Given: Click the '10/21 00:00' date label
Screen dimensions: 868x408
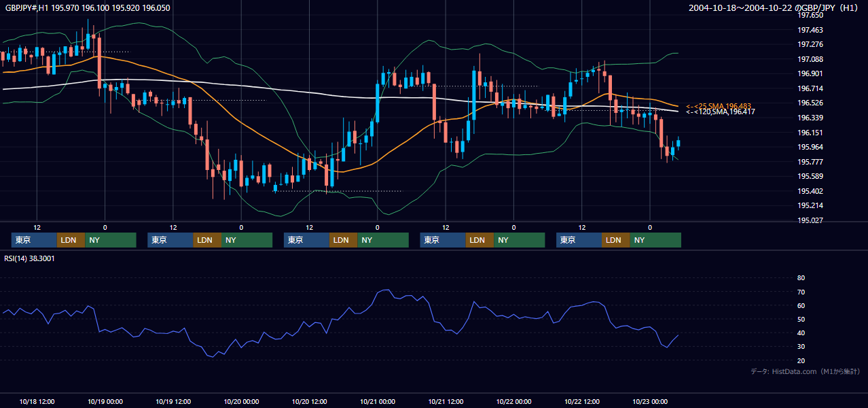Looking at the screenshot, I should click(x=378, y=401).
